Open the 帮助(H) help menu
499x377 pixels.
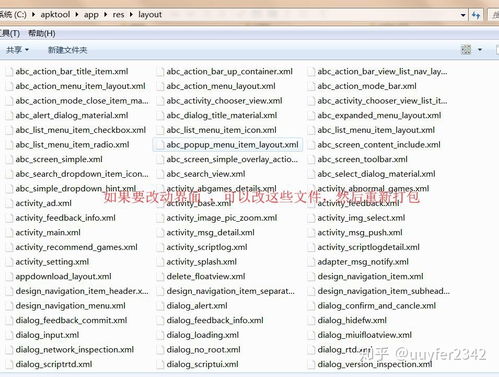pyautogui.click(x=42, y=33)
